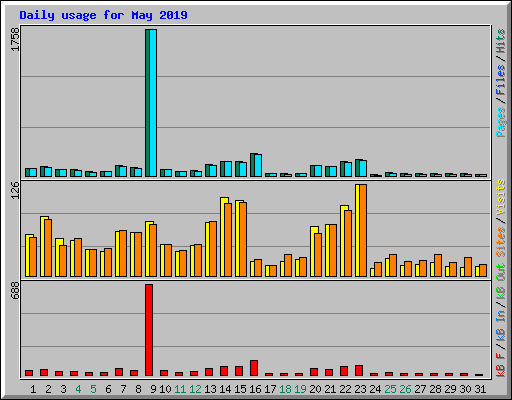Click the day 9 axis label
Image resolution: width=512 pixels, height=400 pixels.
tap(153, 389)
